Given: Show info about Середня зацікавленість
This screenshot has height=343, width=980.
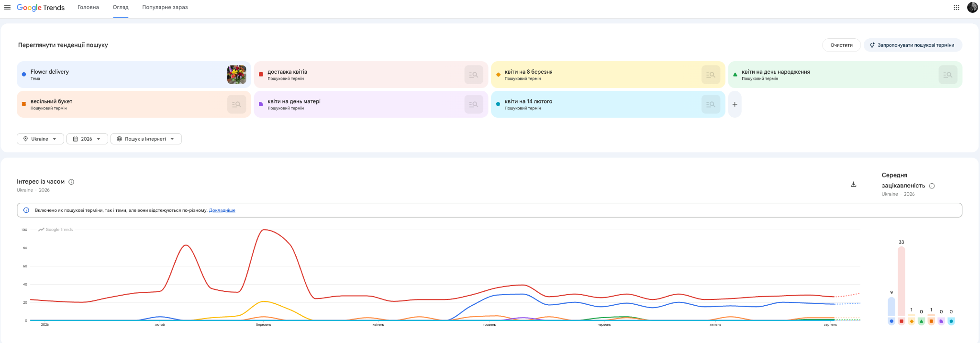Looking at the screenshot, I should 932,186.
